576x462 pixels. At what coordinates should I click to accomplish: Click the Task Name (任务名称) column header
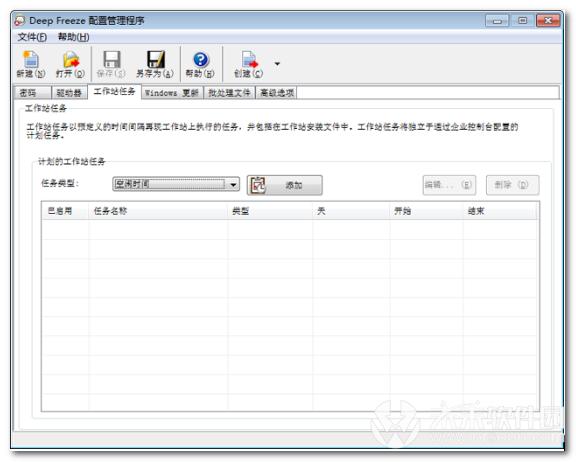coord(158,211)
